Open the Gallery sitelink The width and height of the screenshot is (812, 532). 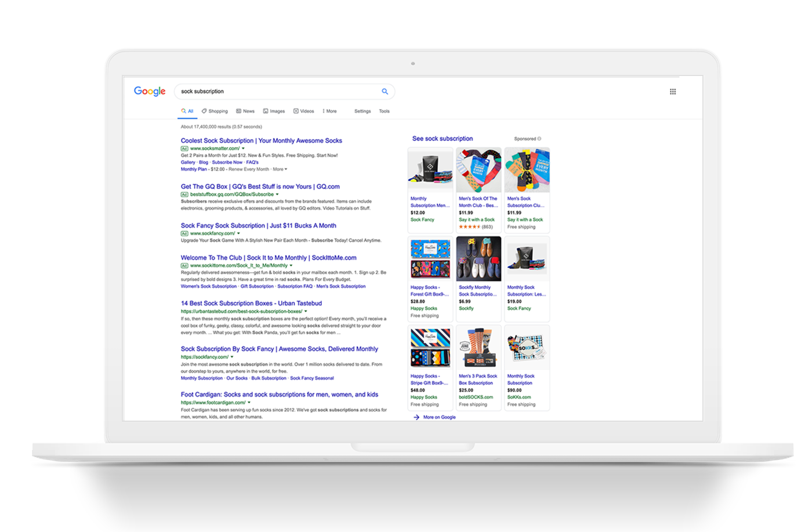(188, 162)
